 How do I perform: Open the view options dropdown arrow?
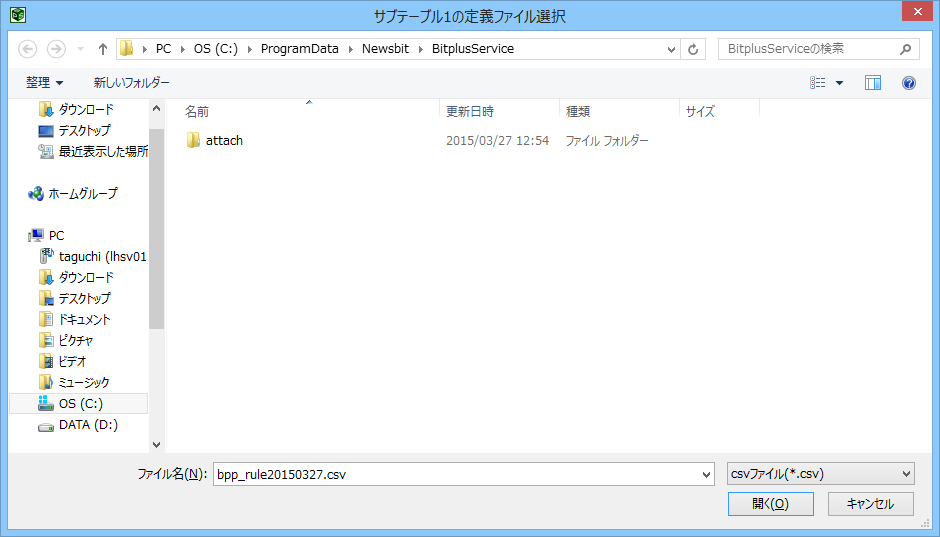(839, 83)
